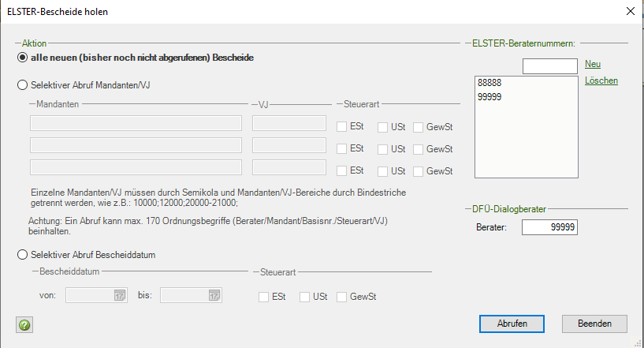Choose 'Selektiver Abruf Bescheiddatum' radio button
The width and height of the screenshot is (644, 348).
tap(23, 255)
